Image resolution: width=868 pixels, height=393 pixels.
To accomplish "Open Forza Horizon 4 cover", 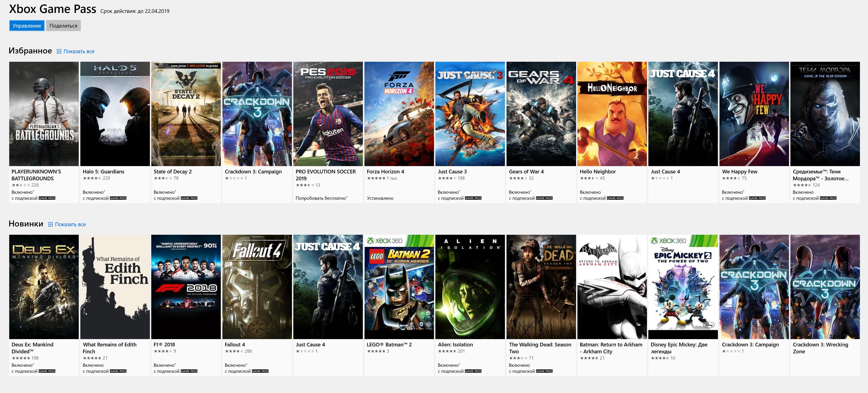I will tap(399, 114).
